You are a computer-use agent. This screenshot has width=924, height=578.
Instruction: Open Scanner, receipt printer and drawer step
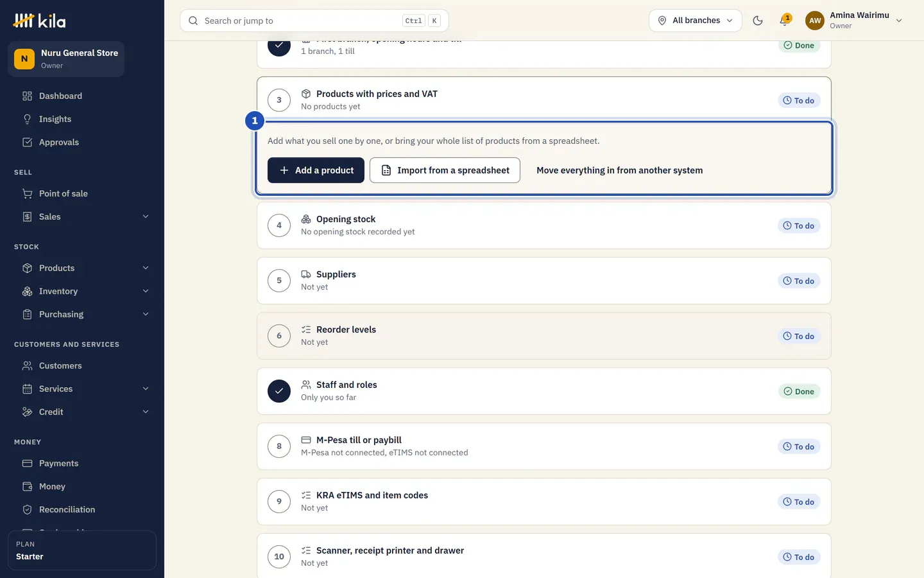[x=544, y=556]
